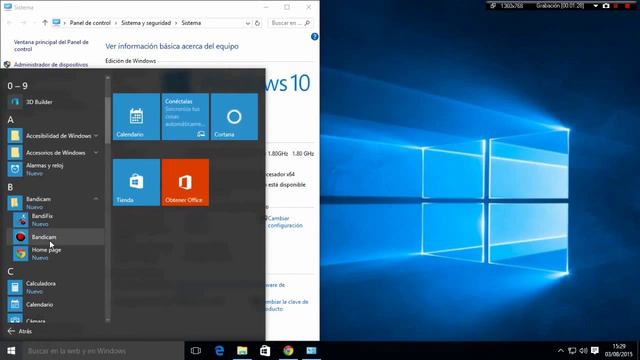Image resolution: width=640 pixels, height=360 pixels.
Task: Click the taskbar search box
Action: click(103, 351)
